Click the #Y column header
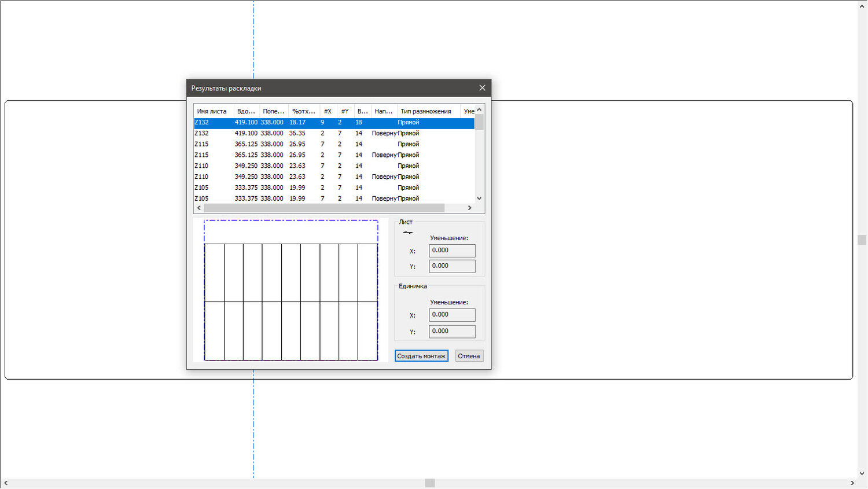 point(345,111)
